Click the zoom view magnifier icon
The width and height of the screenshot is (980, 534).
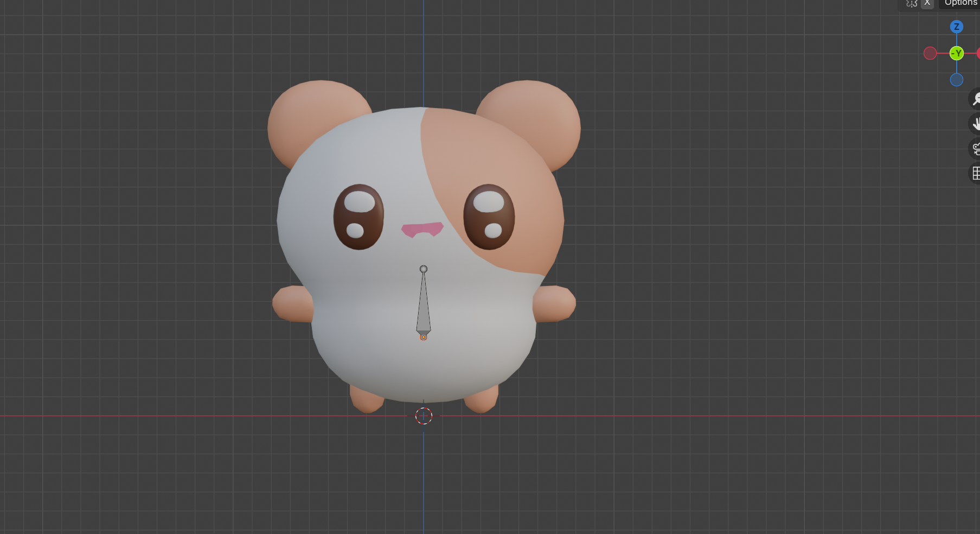[x=976, y=99]
